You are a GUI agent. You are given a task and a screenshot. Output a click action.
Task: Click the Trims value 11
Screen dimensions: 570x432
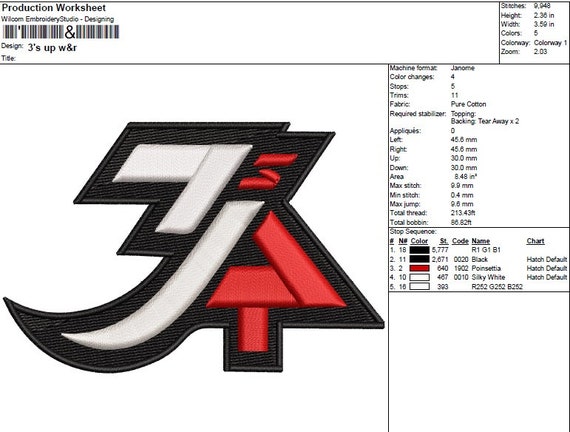point(454,95)
